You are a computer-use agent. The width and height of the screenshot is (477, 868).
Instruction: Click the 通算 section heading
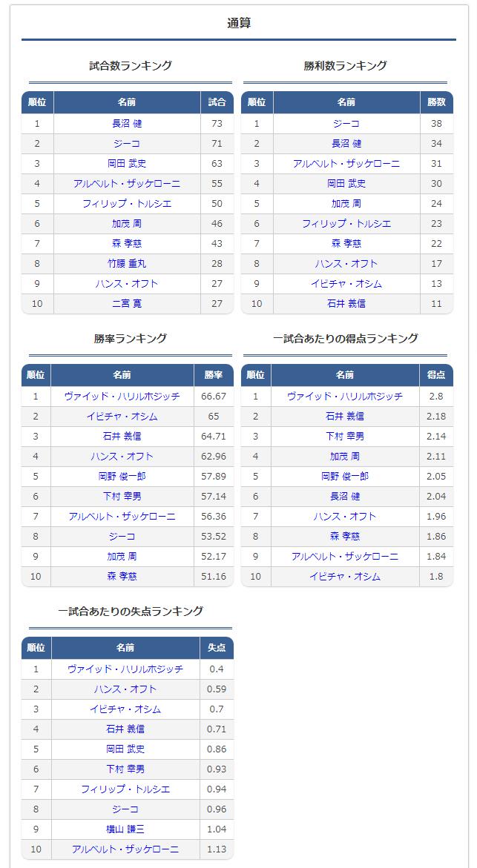pos(239,23)
